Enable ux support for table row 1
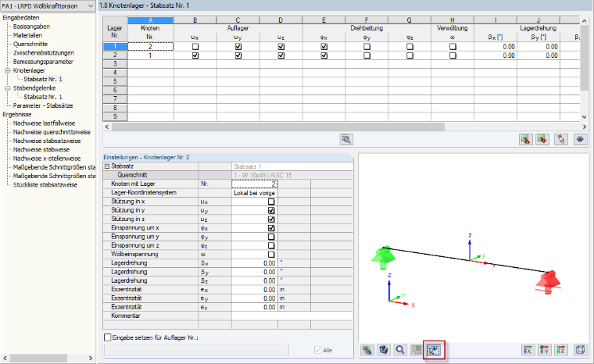 click(195, 47)
